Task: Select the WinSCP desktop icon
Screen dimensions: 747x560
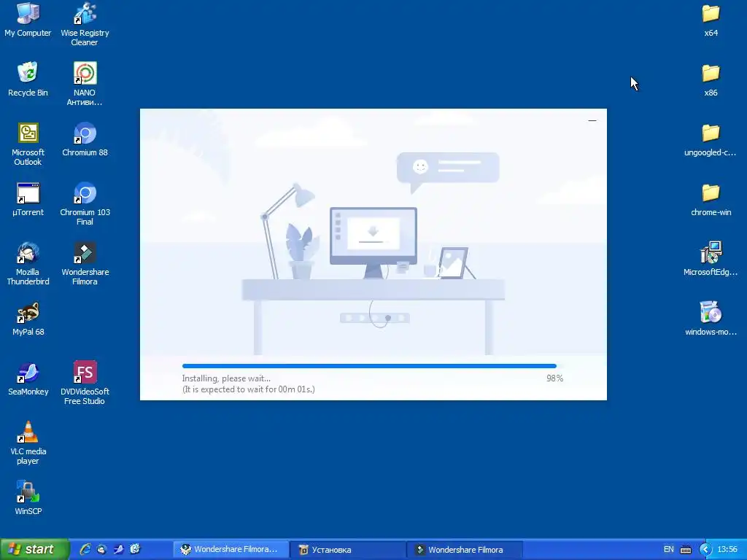Action: [x=28, y=497]
